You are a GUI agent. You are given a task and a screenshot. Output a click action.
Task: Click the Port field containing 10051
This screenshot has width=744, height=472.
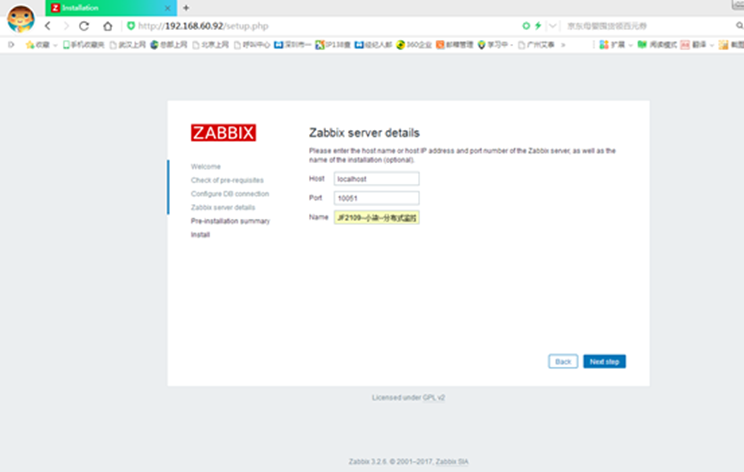point(376,198)
